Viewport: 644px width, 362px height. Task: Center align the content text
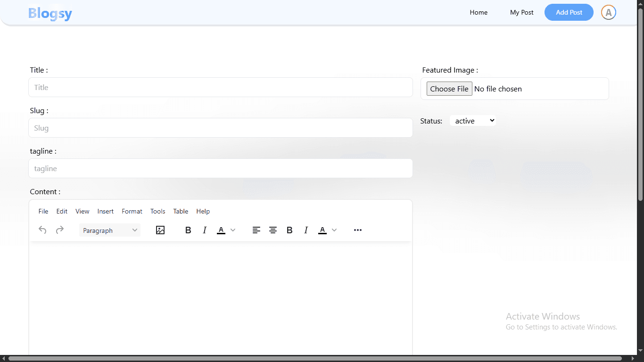[x=273, y=230]
